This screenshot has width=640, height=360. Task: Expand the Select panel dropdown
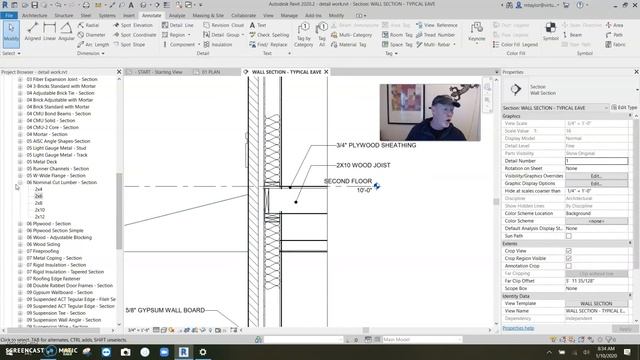(x=11, y=53)
